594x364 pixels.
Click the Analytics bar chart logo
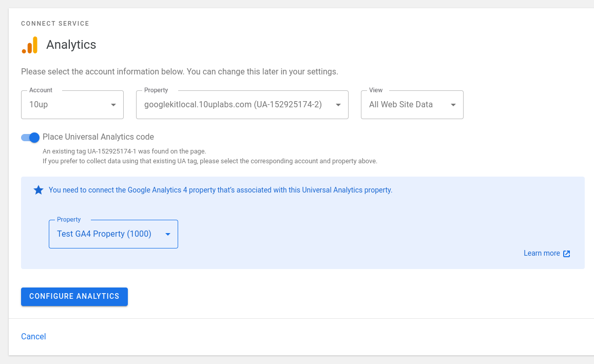[x=30, y=45]
